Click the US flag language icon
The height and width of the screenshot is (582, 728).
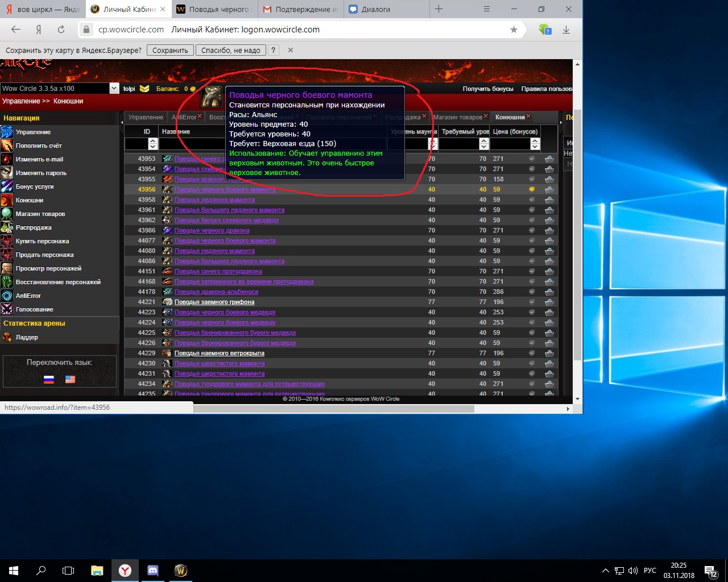[70, 379]
